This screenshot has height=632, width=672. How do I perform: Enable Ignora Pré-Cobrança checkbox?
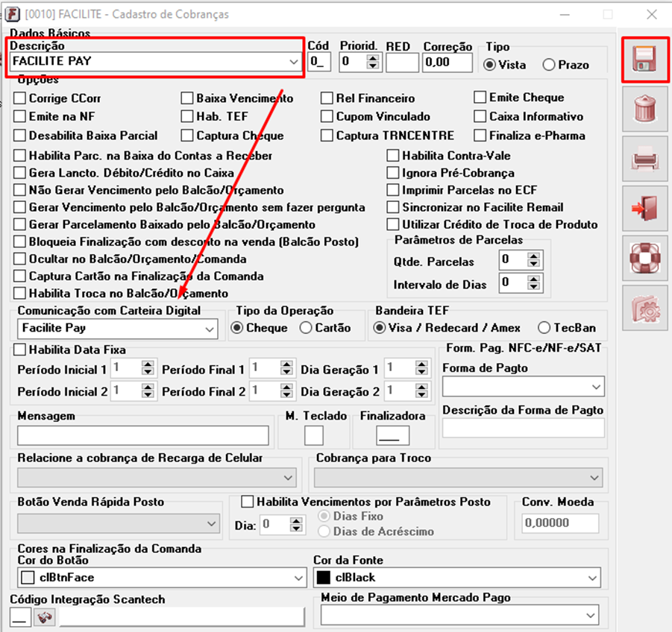pos(392,173)
